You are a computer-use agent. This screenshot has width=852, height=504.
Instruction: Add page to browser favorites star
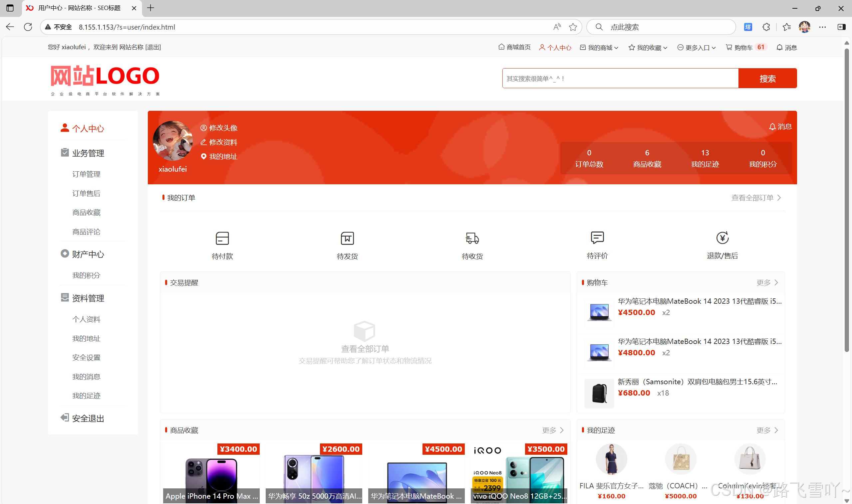(573, 27)
